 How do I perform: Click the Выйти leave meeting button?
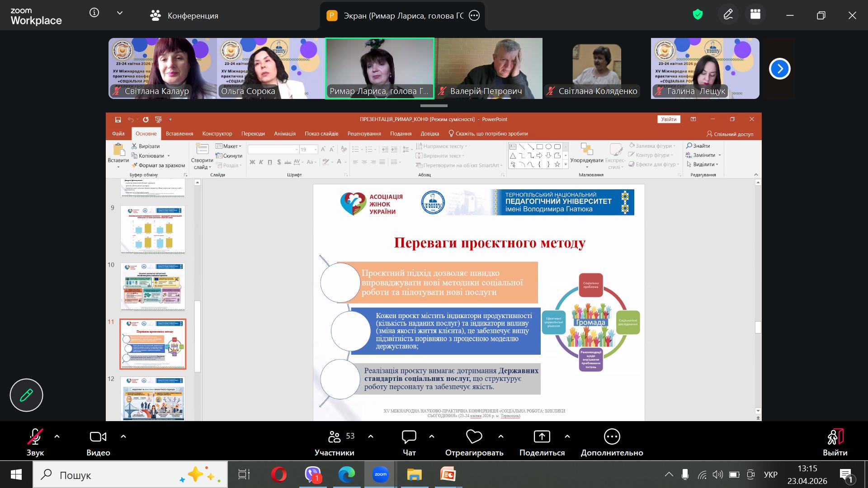(x=835, y=442)
